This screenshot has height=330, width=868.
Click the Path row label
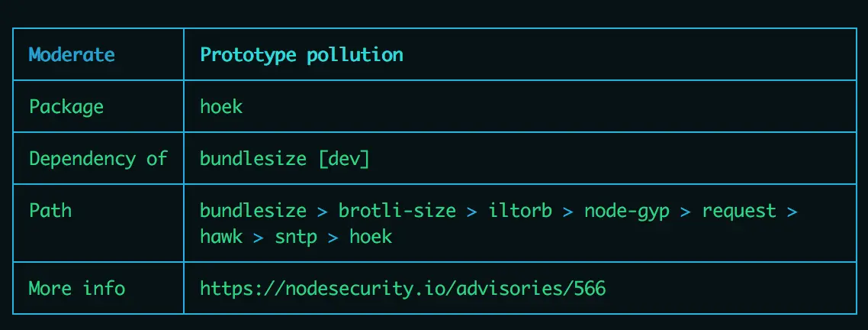[x=50, y=211]
